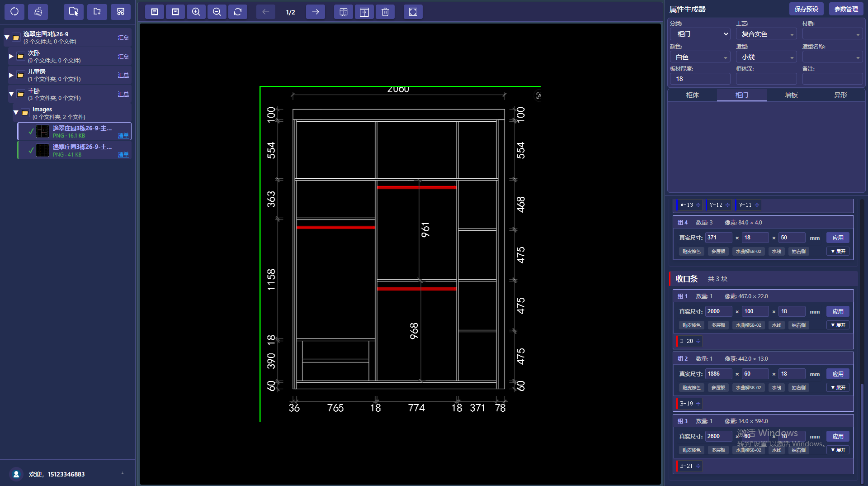
Task: Click the split icon beside B-20
Action: (x=698, y=341)
